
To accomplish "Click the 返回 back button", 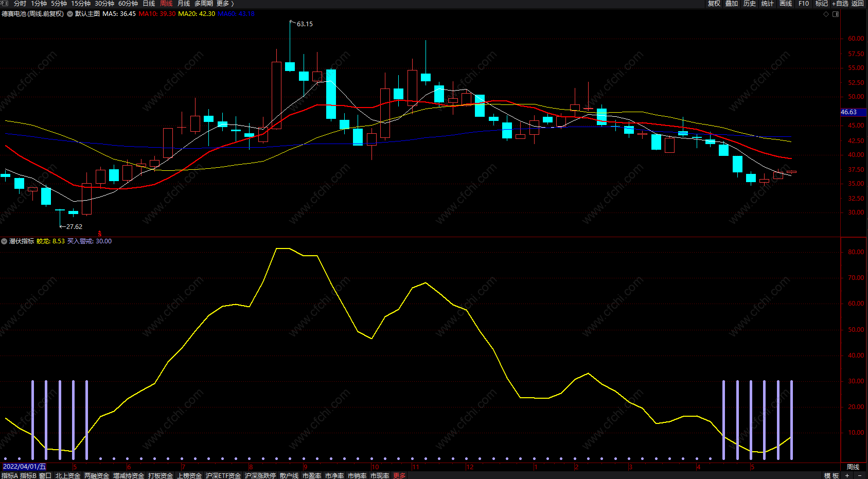I will pos(857,4).
